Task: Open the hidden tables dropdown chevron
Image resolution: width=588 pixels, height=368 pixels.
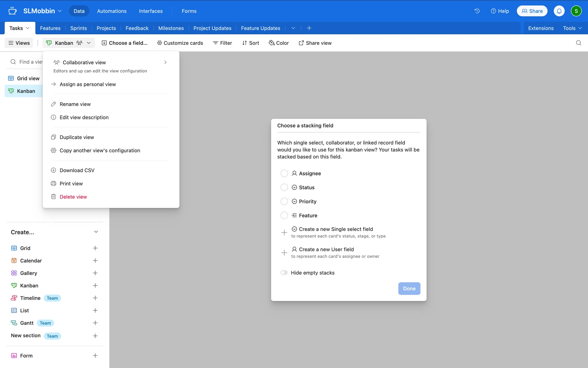Action: tap(293, 28)
